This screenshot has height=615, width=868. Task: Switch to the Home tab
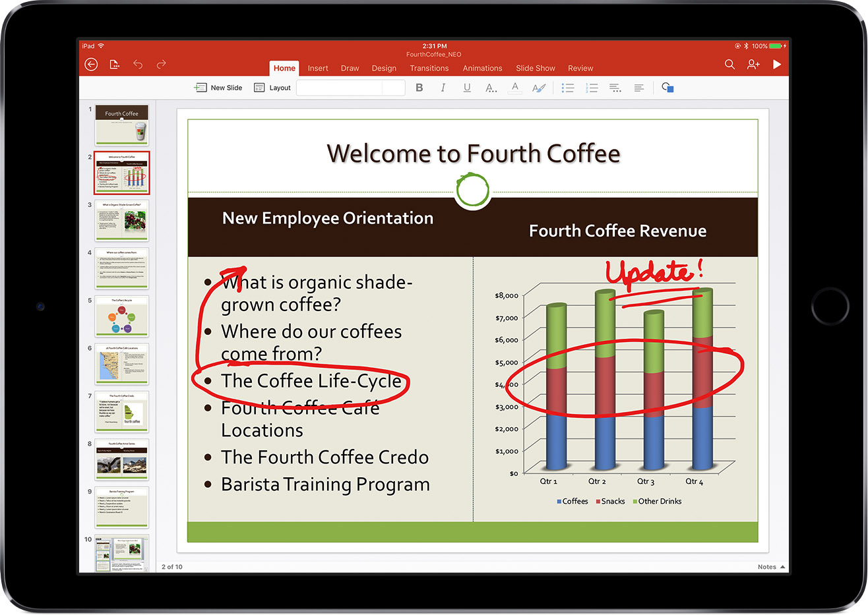click(284, 68)
